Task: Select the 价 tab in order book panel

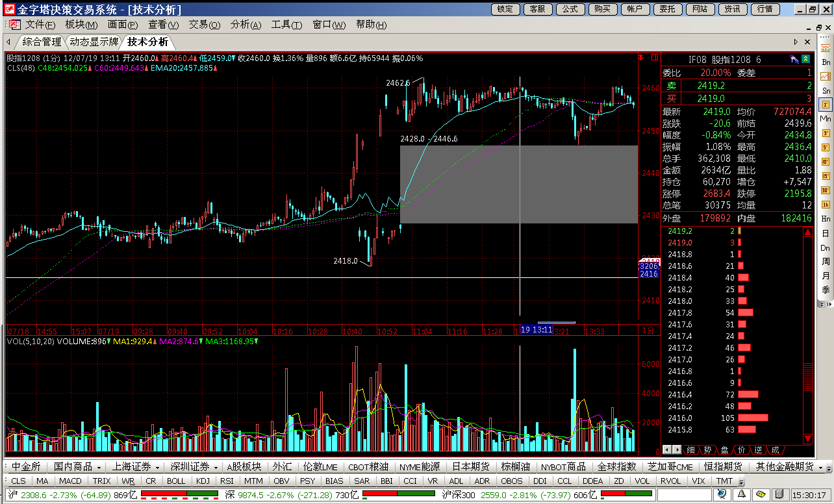Action: pos(740,449)
